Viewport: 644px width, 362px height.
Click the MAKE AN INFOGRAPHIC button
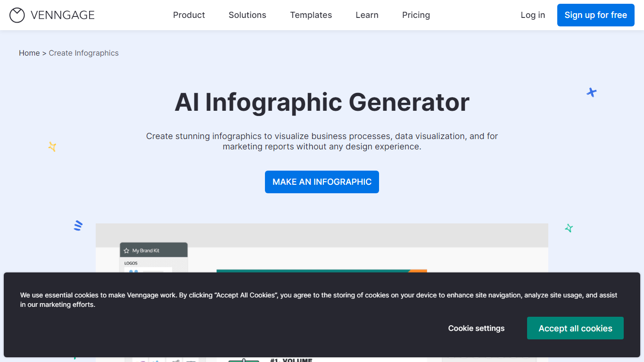322,182
